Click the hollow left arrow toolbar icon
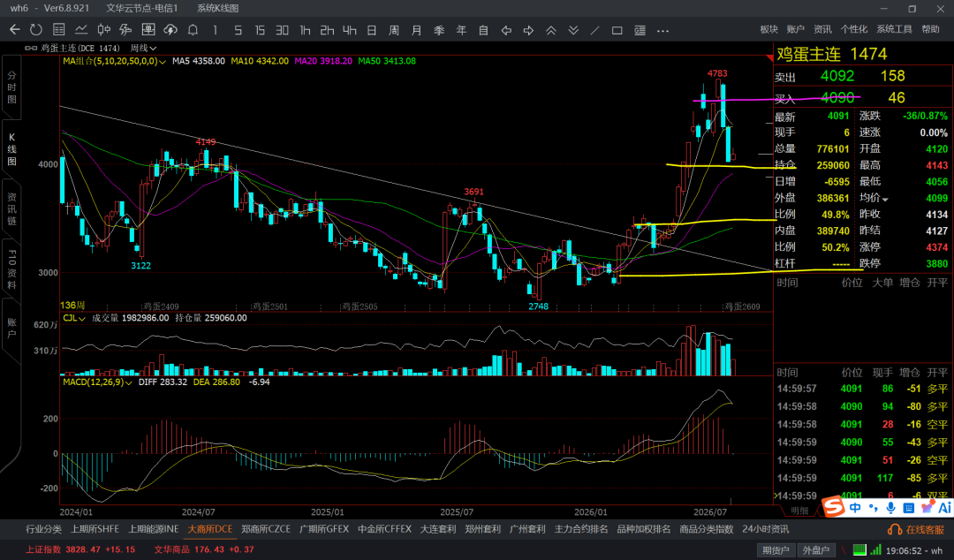 505,30
